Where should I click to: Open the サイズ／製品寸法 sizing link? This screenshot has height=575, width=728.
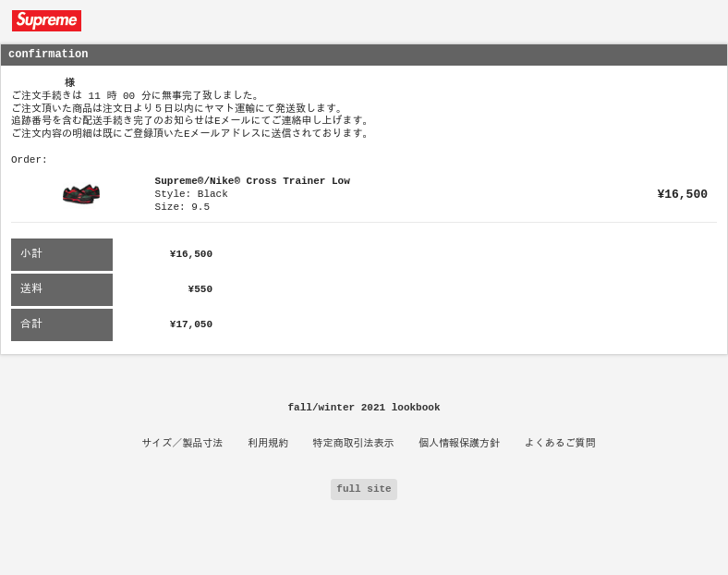[x=182, y=443]
